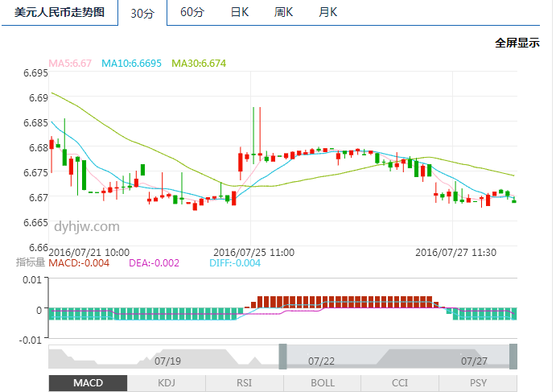Select the CCI indicator
This screenshot has height=392, width=556.
tap(400, 383)
